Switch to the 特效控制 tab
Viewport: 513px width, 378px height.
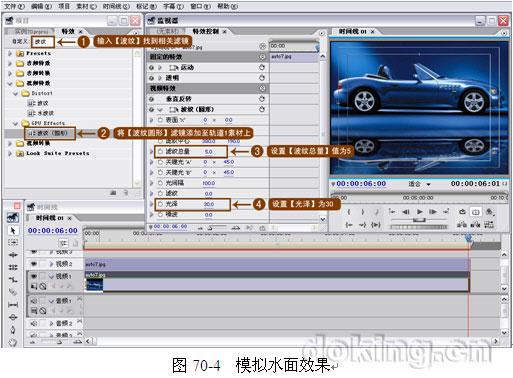pyautogui.click(x=206, y=31)
